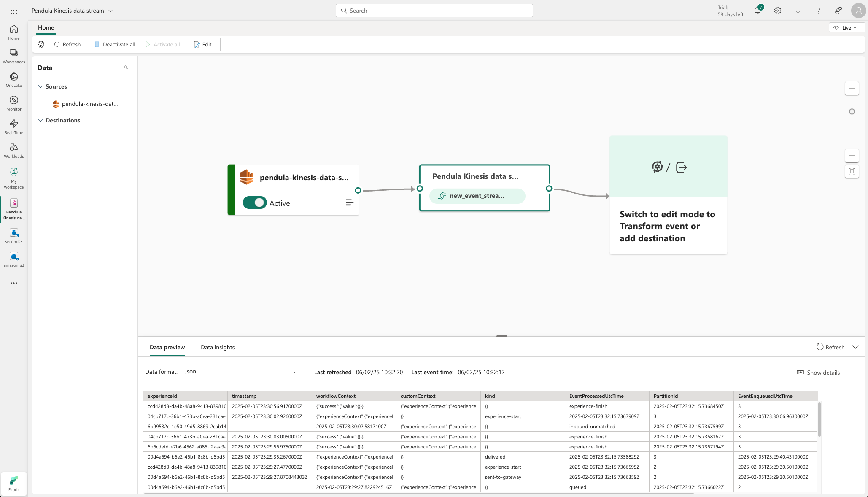Image resolution: width=868 pixels, height=497 pixels.
Task: Select pendula-kinesis-dat... source in tree
Action: click(x=84, y=104)
